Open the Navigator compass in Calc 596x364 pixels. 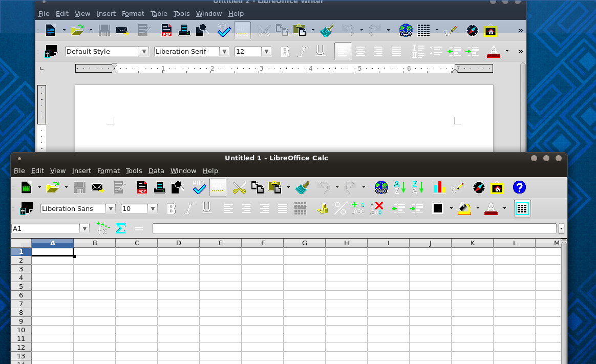[479, 187]
